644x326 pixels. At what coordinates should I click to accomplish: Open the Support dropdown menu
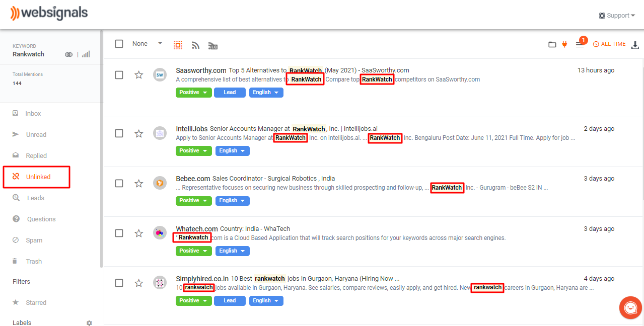click(x=617, y=16)
